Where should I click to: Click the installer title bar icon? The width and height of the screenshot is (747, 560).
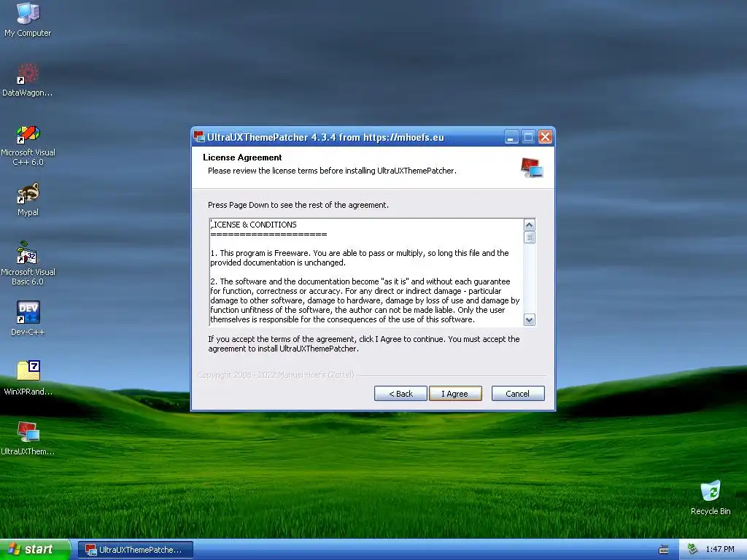coord(199,137)
